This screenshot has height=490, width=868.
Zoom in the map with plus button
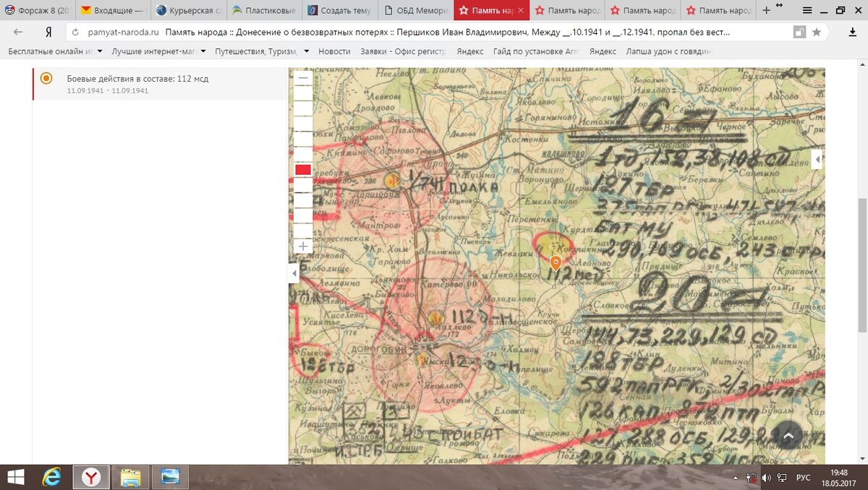tap(303, 246)
